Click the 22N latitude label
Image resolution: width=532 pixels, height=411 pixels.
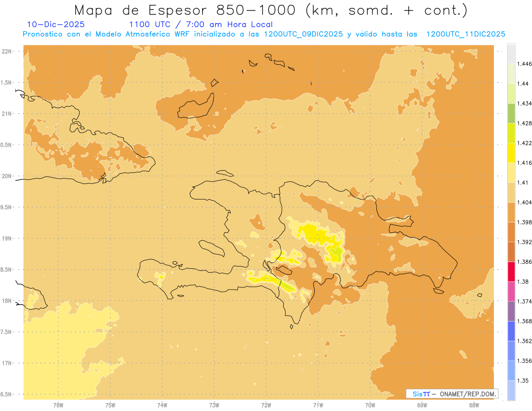(7, 51)
